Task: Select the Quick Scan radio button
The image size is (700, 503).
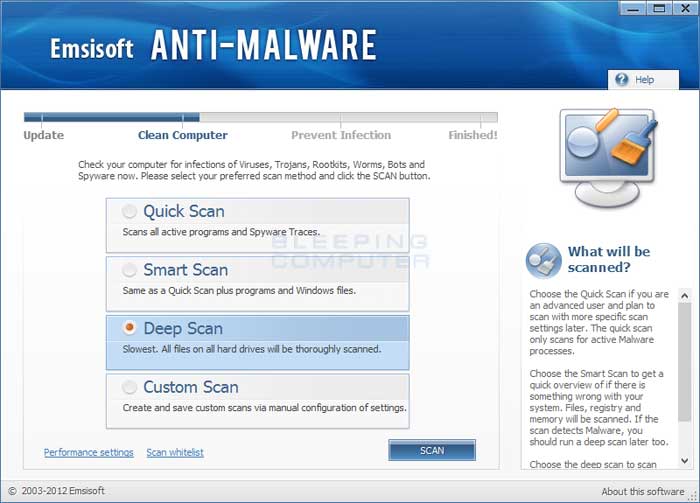Action: (129, 211)
